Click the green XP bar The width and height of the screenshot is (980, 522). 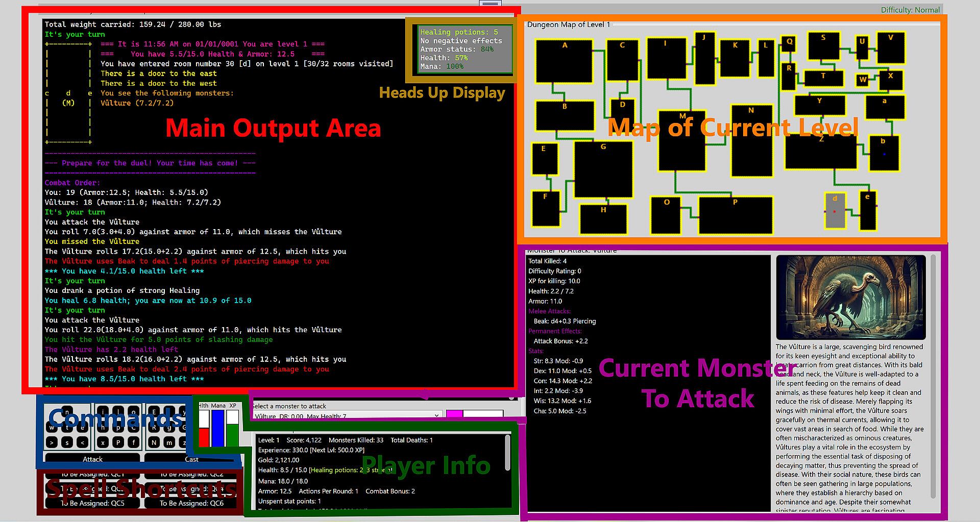pyautogui.click(x=232, y=428)
